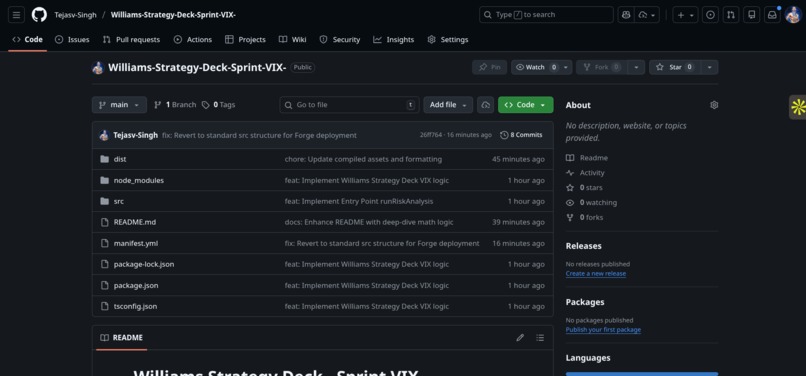The width and height of the screenshot is (806, 376).
Task: Click the README tab header
Action: tap(121, 338)
